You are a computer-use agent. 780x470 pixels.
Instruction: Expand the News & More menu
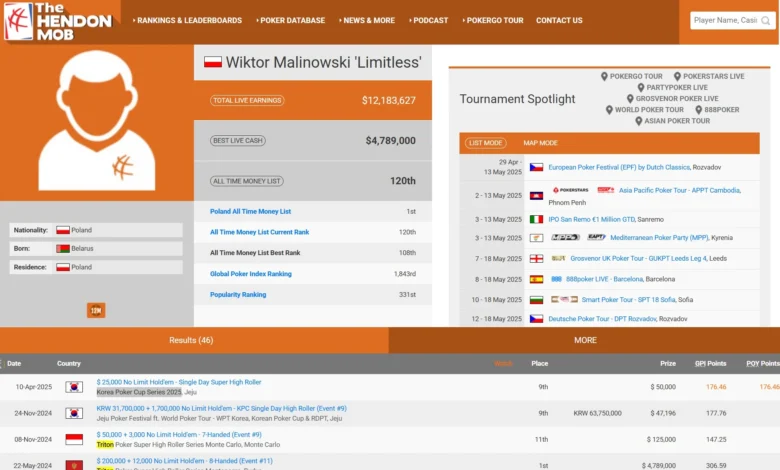(367, 20)
